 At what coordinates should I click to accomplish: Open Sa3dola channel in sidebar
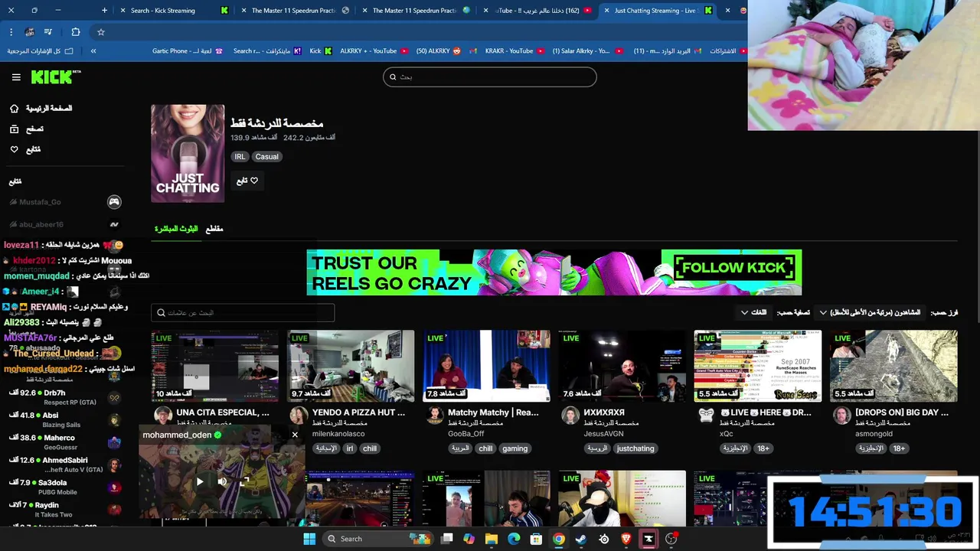click(x=65, y=487)
